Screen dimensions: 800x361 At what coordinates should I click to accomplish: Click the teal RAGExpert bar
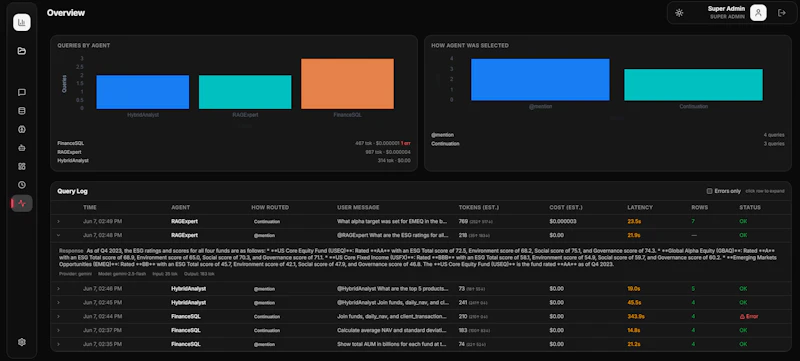tap(245, 92)
